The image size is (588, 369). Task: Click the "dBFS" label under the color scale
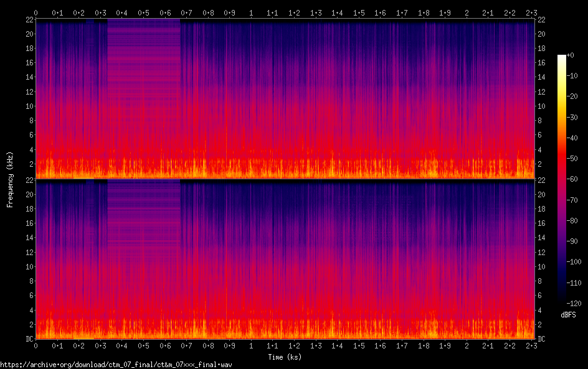[568, 315]
